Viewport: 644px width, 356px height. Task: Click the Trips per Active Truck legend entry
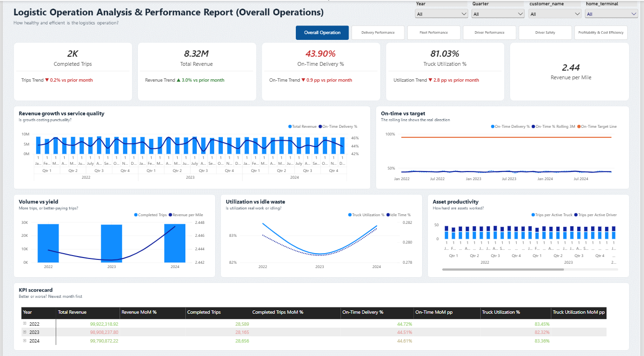552,215
